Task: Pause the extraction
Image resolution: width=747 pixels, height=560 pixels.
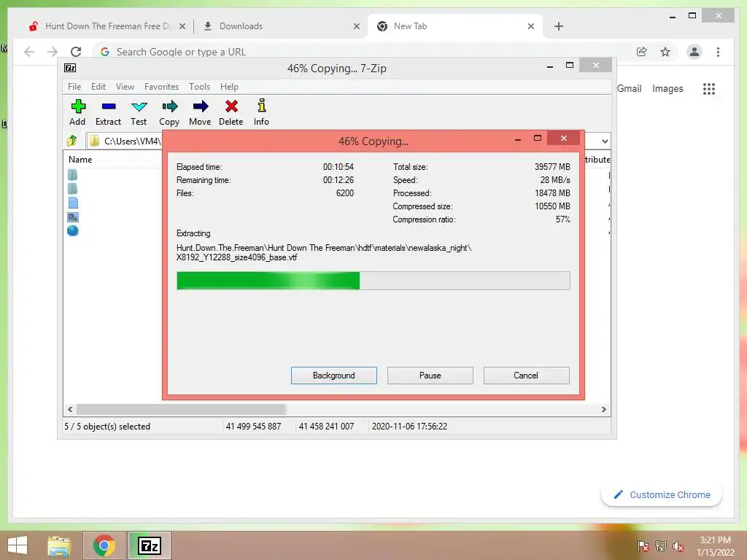Action: [430, 376]
